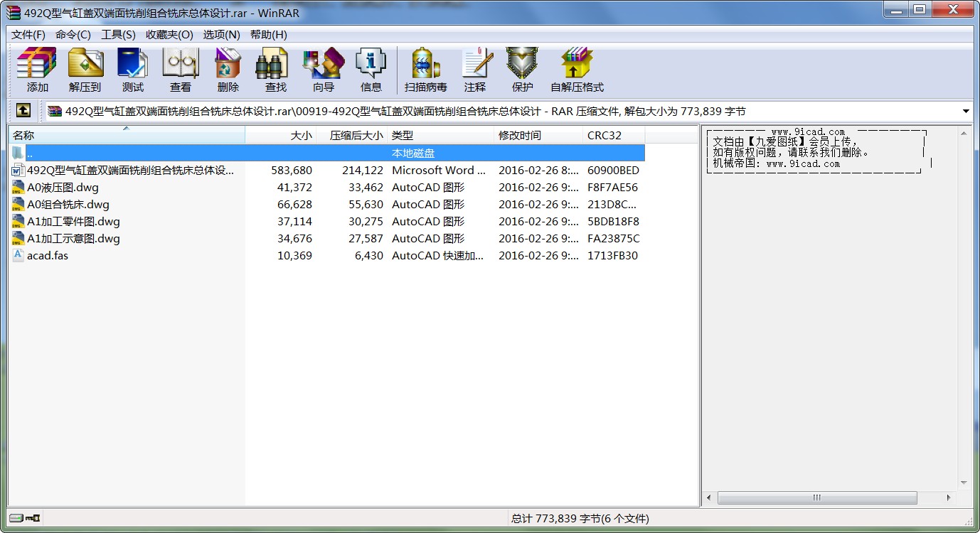Open the 查看 (View) tool
980x533 pixels.
tap(180, 70)
